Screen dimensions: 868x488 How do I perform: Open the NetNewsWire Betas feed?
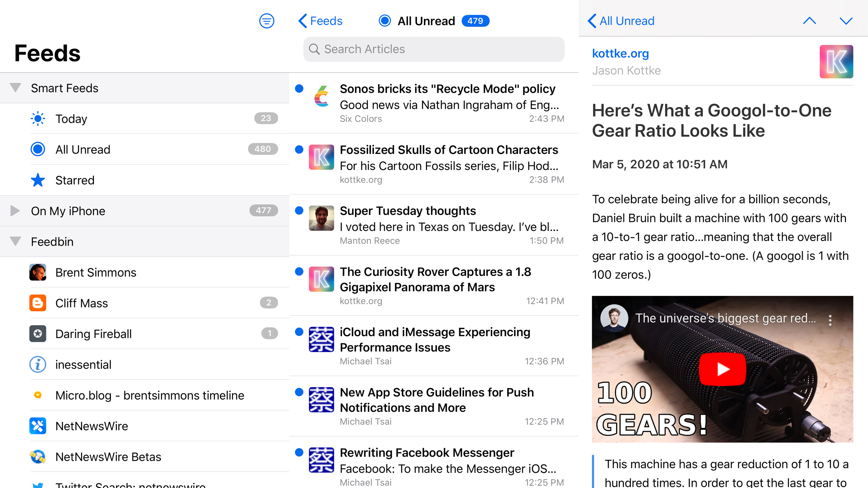[145, 456]
